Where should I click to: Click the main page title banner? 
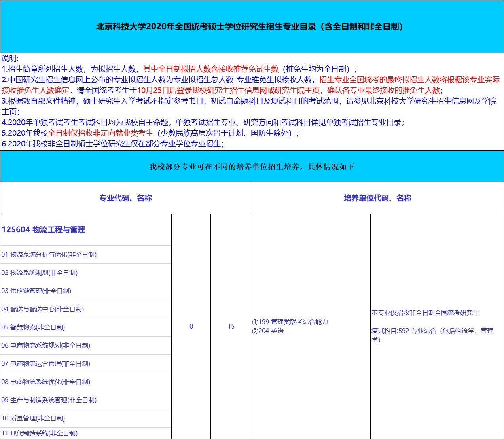[x=252, y=27]
